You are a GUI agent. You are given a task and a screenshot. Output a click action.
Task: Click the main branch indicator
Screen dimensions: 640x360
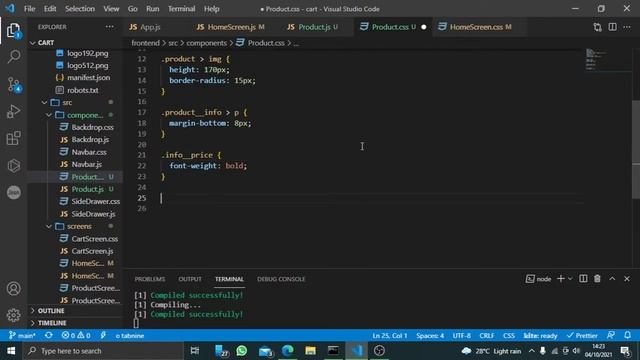click(x=22, y=336)
